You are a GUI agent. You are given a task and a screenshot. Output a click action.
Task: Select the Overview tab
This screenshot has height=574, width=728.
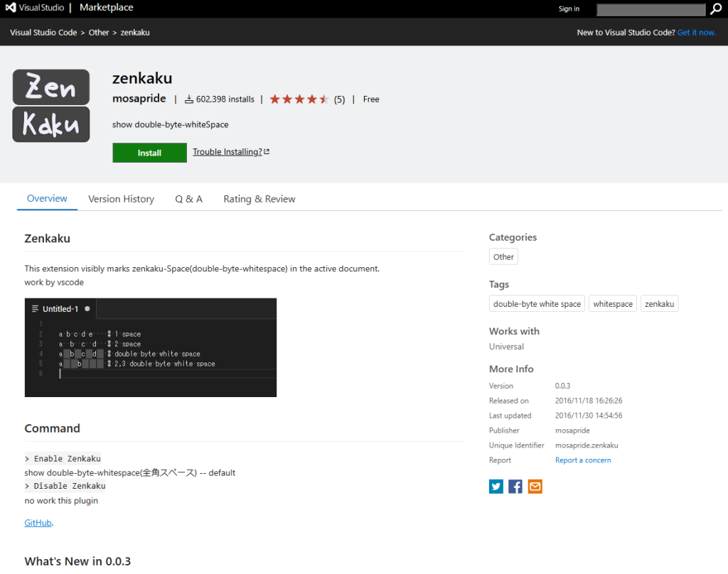[47, 199]
